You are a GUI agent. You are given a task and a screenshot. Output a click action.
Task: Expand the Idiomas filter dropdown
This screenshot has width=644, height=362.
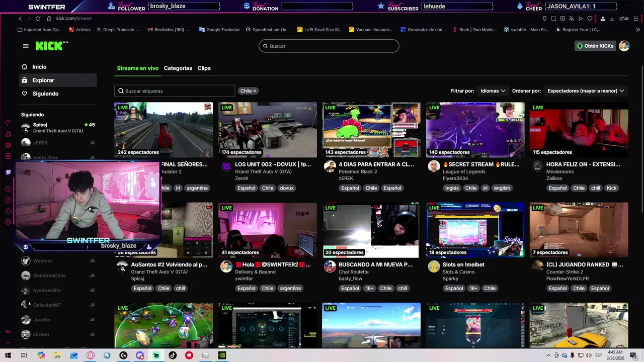493,91
